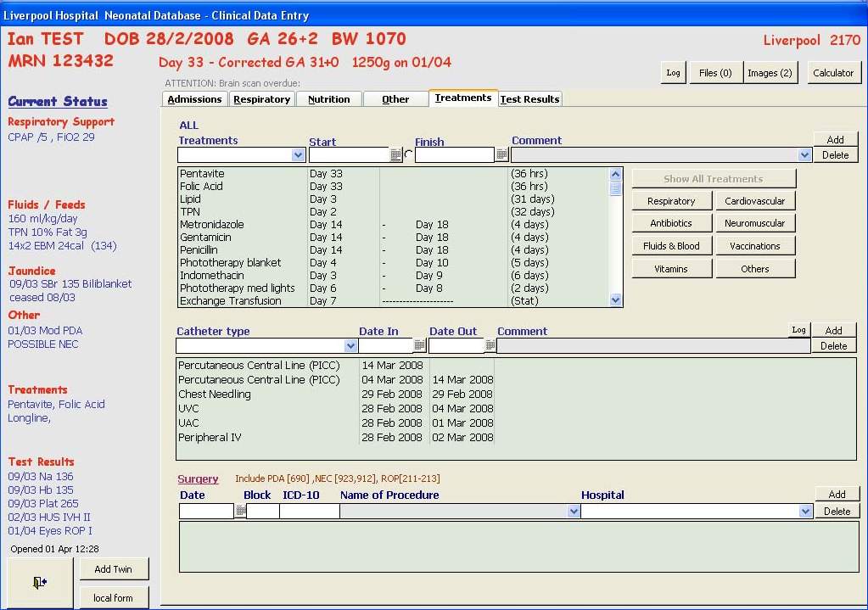Switch to the Respiratory tab
The width and height of the screenshot is (868, 610).
[261, 99]
